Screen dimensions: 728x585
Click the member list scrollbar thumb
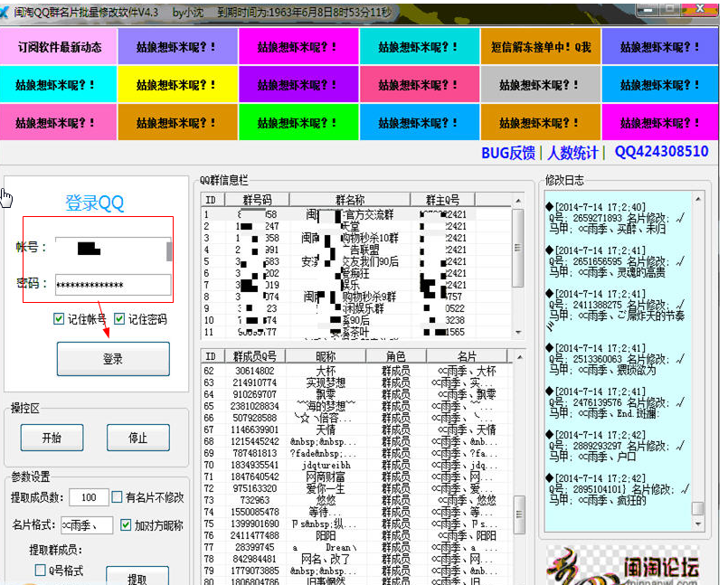520,514
